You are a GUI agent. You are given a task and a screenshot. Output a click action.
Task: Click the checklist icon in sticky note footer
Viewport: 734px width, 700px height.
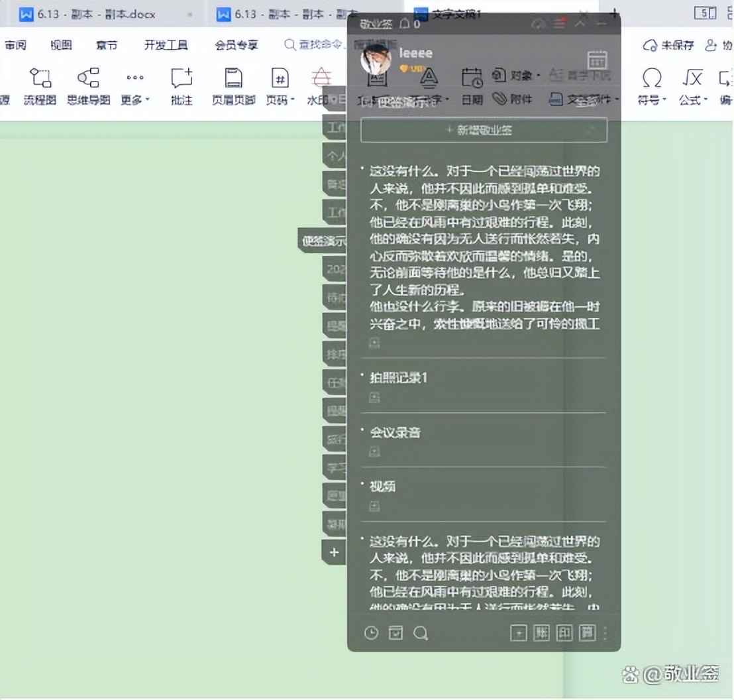[395, 633]
